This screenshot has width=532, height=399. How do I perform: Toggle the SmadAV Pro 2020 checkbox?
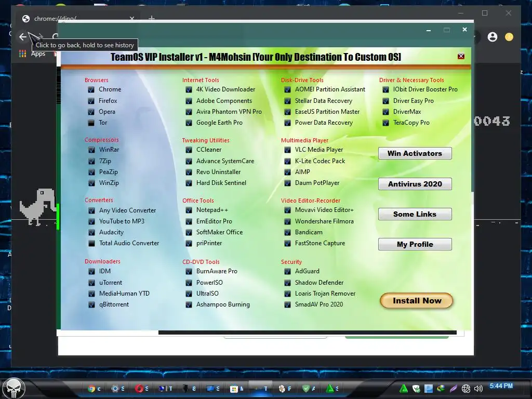287,304
